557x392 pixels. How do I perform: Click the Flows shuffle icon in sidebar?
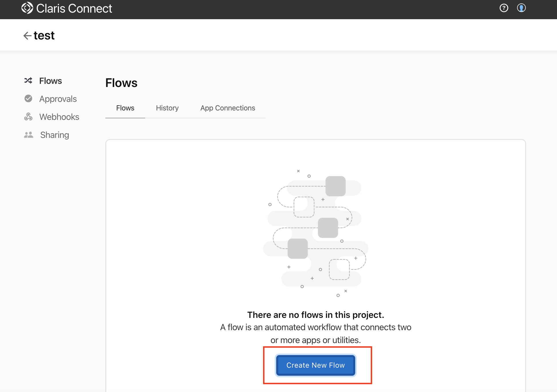[x=28, y=81]
